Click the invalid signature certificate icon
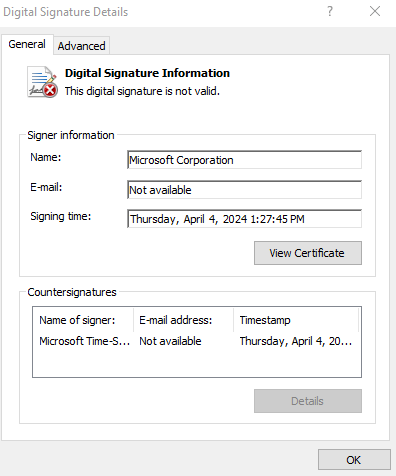This screenshot has height=476, width=396. click(x=42, y=82)
